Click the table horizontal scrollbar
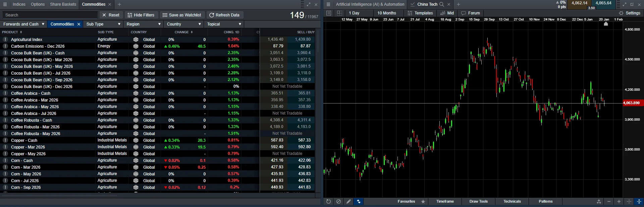This screenshot has width=644, height=207. pos(60,195)
